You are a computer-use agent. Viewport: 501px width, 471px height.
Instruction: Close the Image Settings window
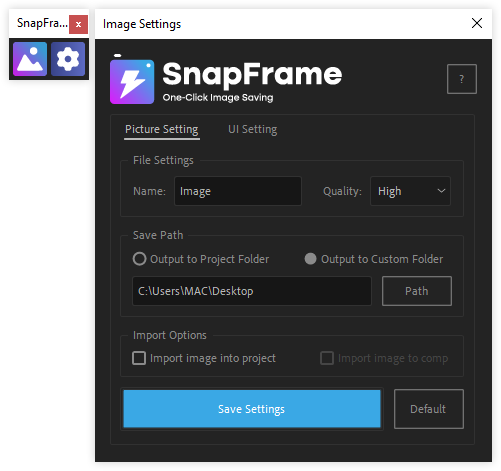click(x=477, y=23)
